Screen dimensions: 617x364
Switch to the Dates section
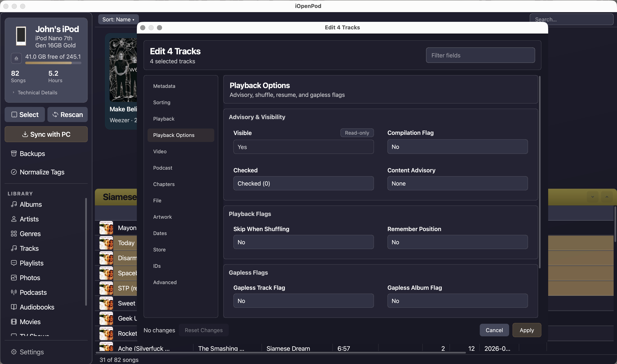(181, 233)
